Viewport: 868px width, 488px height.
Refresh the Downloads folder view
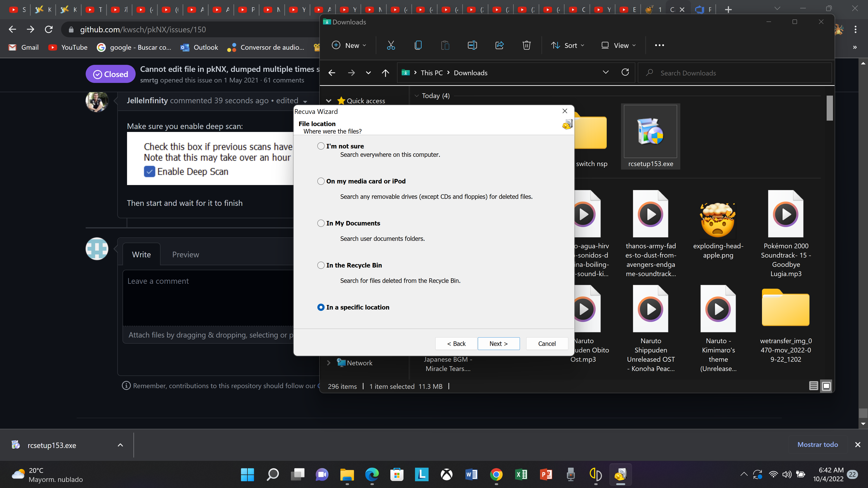point(625,72)
